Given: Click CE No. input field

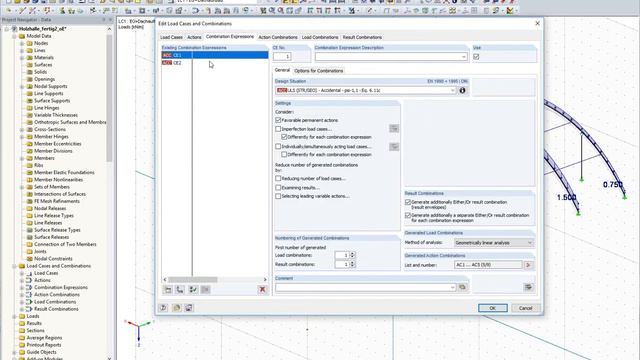Looking at the screenshot, I should (282, 57).
